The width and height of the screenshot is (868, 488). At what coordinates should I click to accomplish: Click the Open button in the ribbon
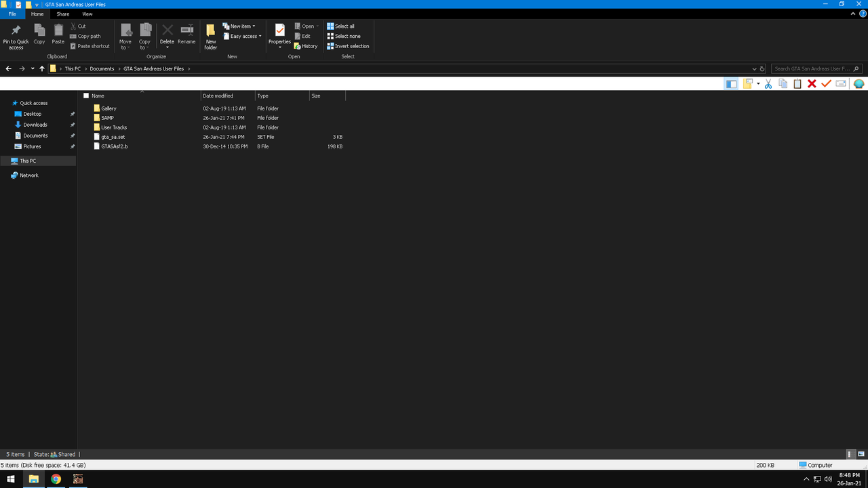pos(306,26)
